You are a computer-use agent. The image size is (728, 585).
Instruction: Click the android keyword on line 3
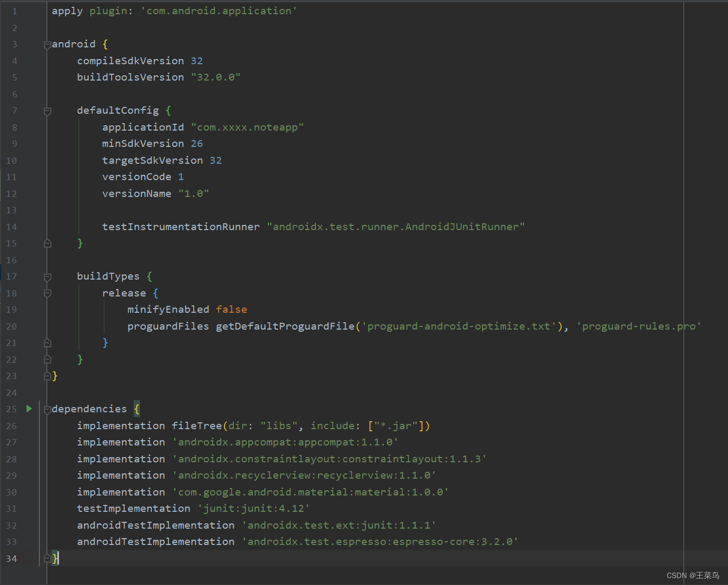(74, 44)
